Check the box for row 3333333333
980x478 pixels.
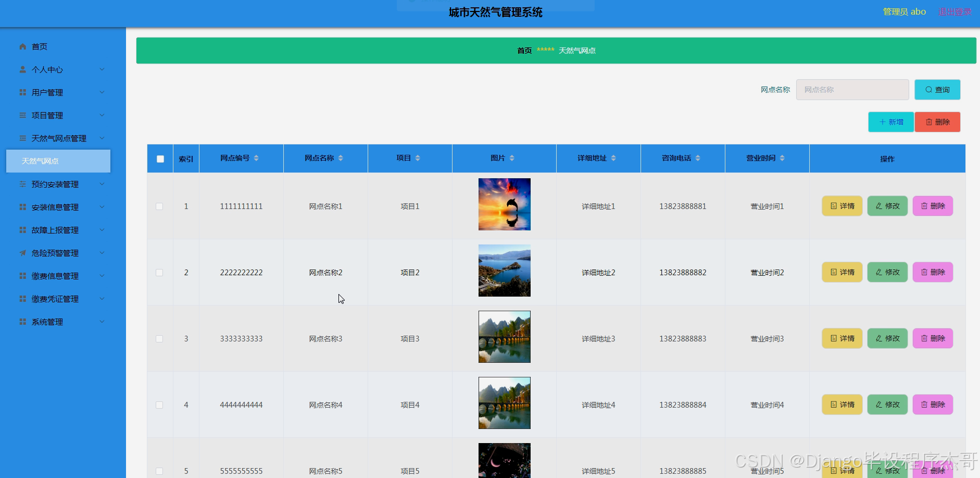(159, 339)
